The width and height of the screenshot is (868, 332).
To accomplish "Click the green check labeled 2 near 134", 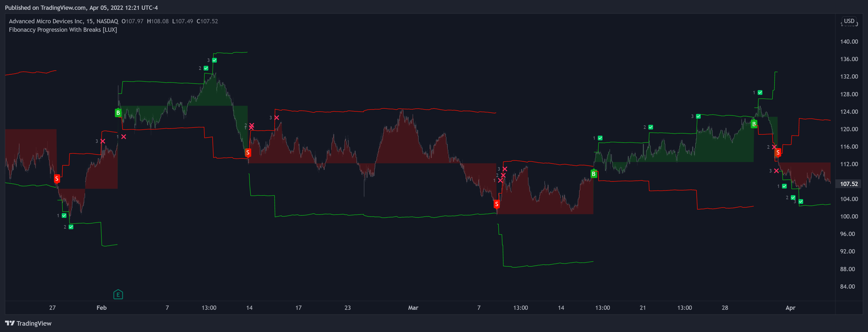I will [x=206, y=68].
